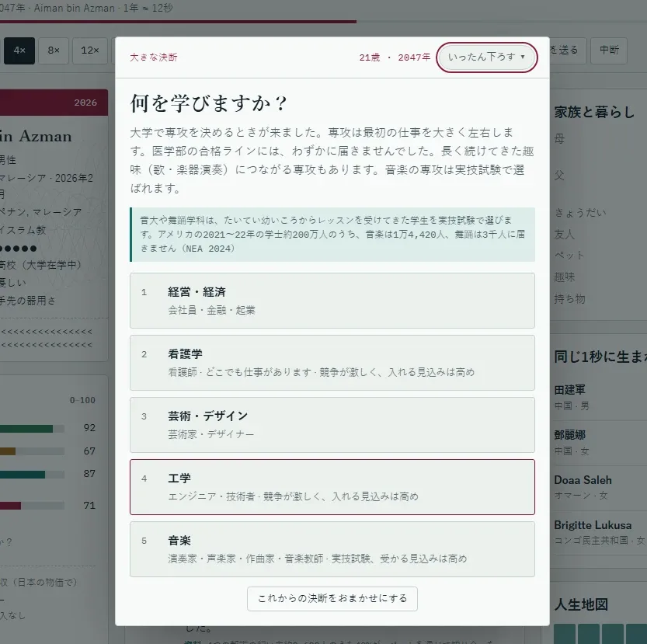
Task: Click the five-dot rating in profile card
Action: coord(18,249)
